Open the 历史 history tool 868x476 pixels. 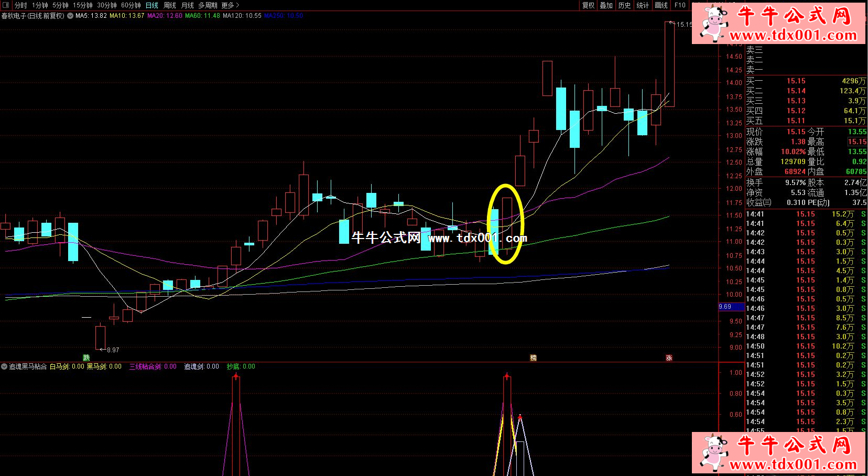[624, 5]
